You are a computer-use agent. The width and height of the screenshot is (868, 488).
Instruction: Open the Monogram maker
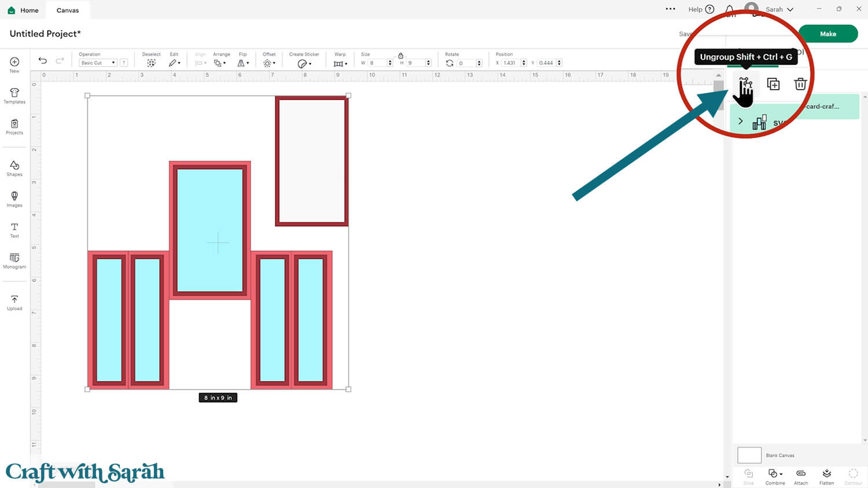pyautogui.click(x=14, y=260)
